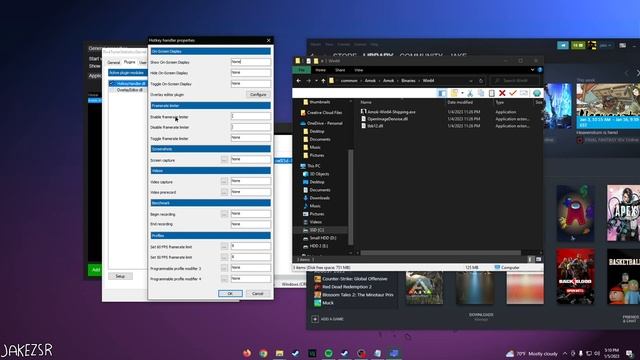Sort by Date modified column header

(460, 102)
